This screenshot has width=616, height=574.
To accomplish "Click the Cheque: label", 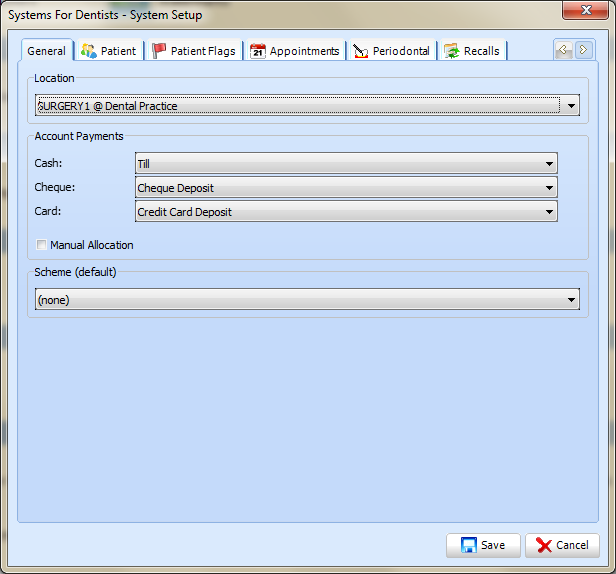I will click(55, 187).
